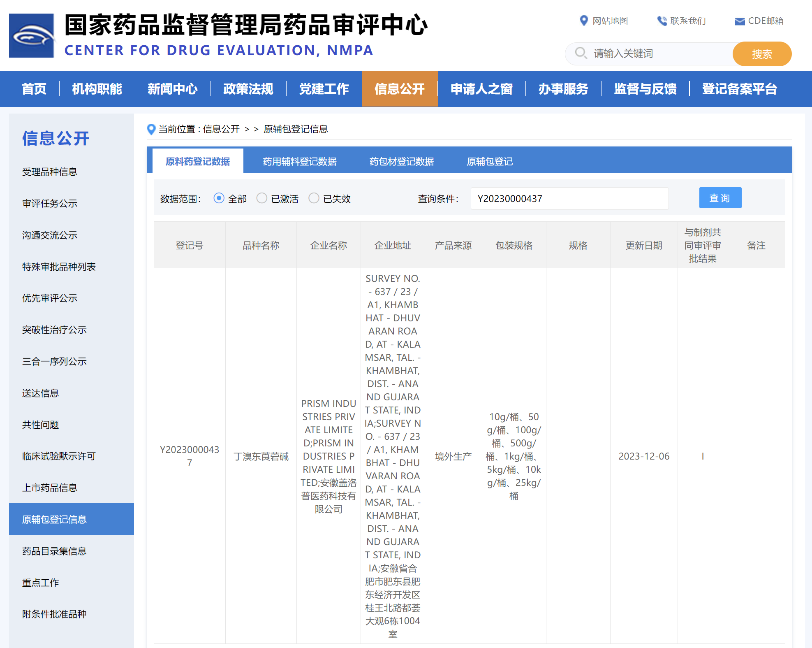Select the 已失效 radio option

314,198
